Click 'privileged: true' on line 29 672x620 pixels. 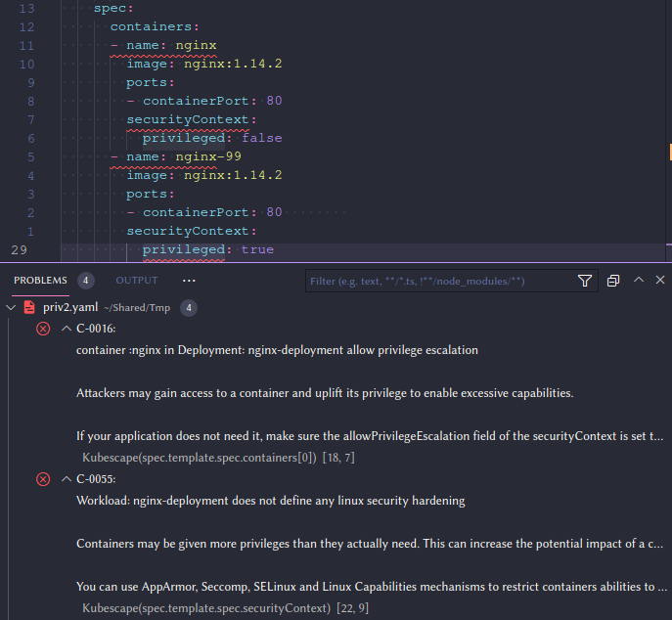[x=207, y=249]
